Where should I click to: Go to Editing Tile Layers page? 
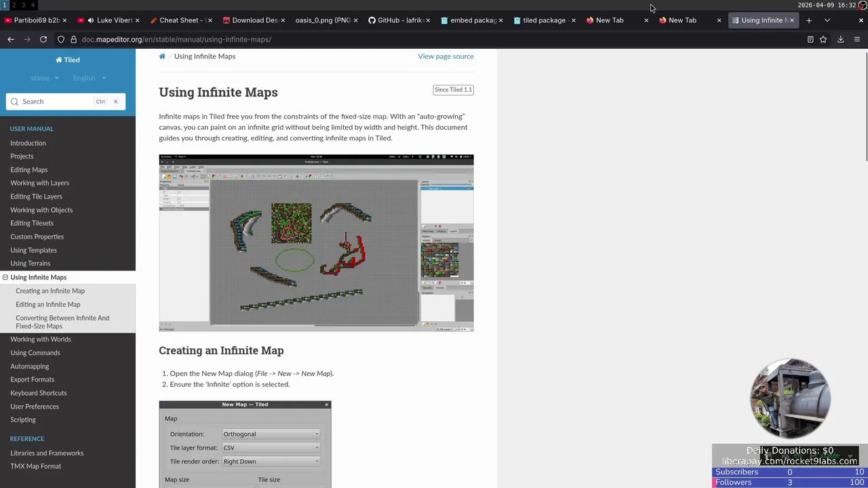pyautogui.click(x=36, y=197)
